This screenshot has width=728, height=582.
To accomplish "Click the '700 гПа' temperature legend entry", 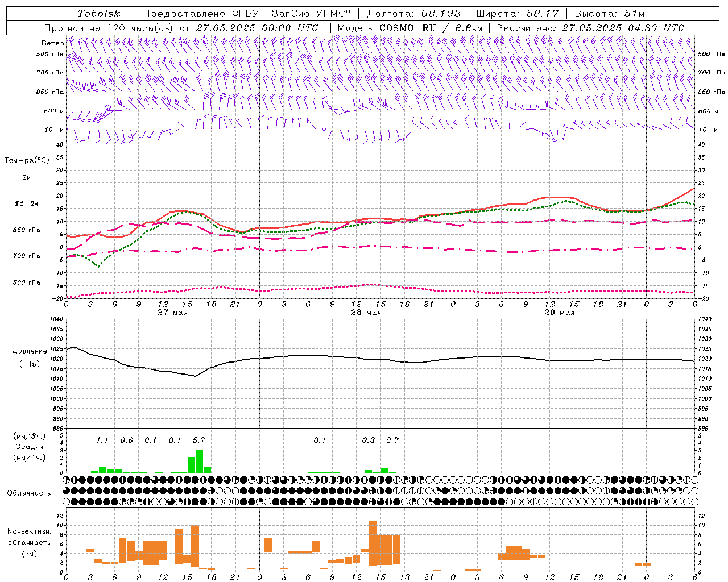I will pos(26,256).
